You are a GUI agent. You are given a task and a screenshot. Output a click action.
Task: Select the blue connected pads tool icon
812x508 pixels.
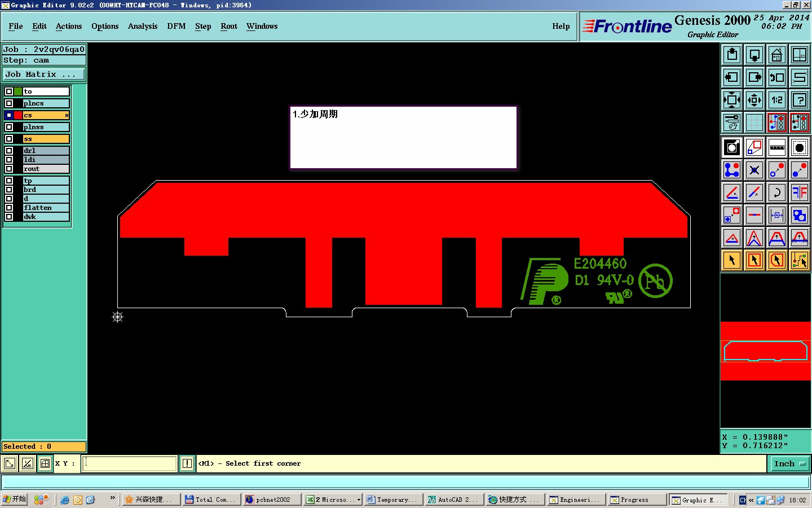732,170
